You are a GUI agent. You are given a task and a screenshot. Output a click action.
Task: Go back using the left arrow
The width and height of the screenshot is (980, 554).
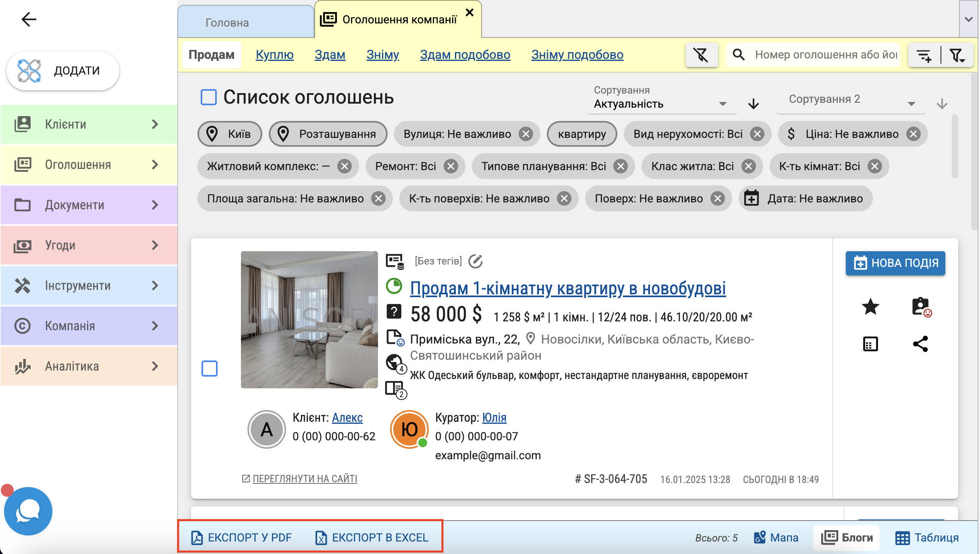tap(29, 19)
